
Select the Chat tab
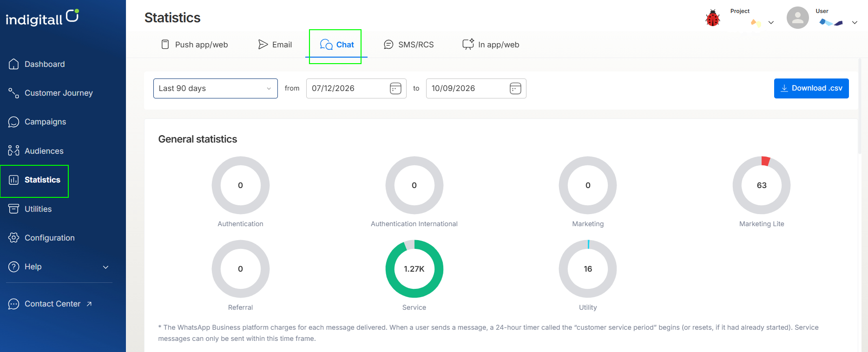point(337,45)
